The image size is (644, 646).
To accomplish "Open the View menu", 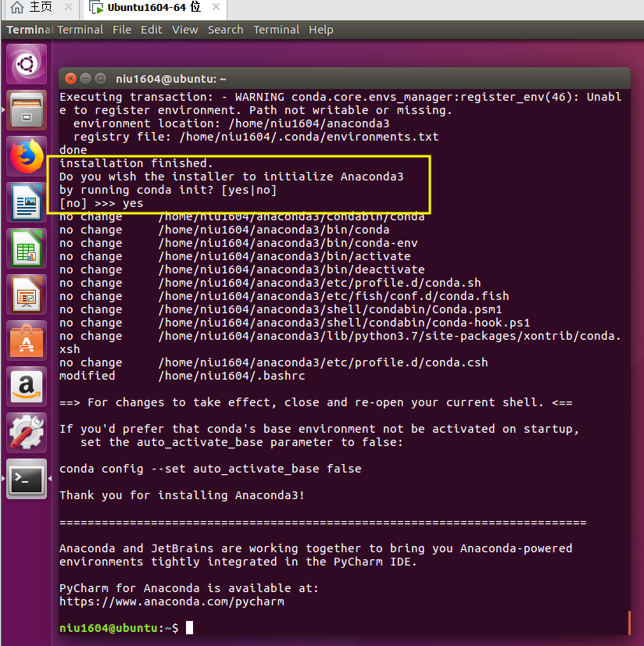I will coord(184,30).
